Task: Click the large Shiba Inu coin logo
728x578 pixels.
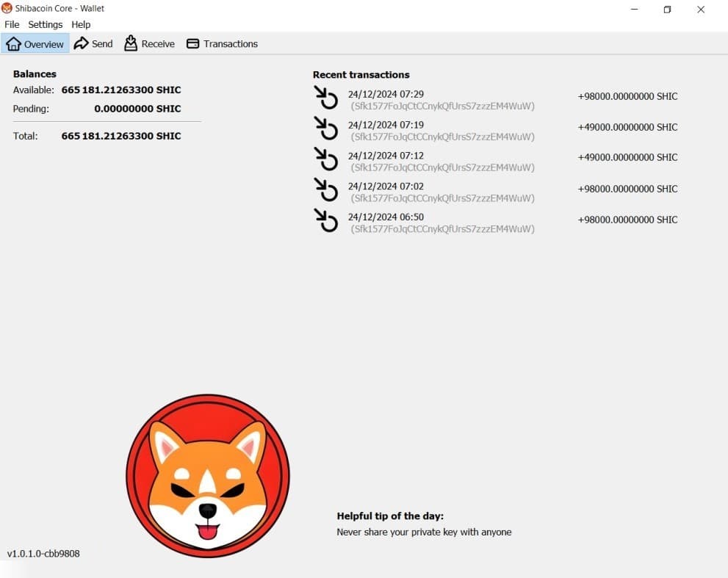Action: click(208, 474)
